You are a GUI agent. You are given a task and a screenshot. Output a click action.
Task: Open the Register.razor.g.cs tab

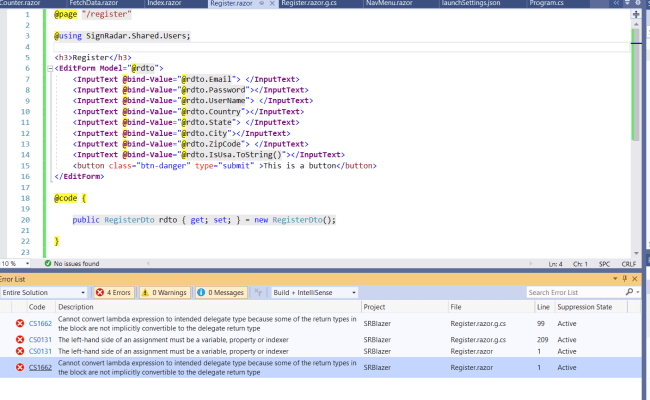tap(309, 3)
